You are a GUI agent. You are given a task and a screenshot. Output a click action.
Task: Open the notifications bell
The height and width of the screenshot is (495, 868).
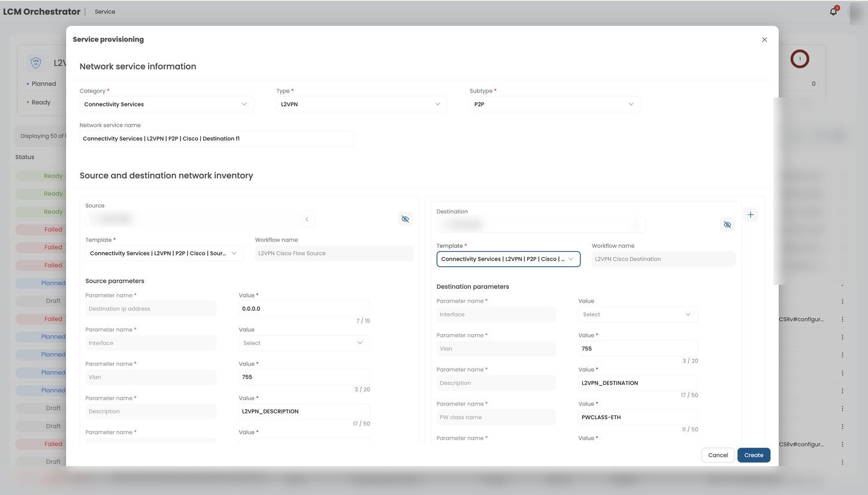(833, 11)
